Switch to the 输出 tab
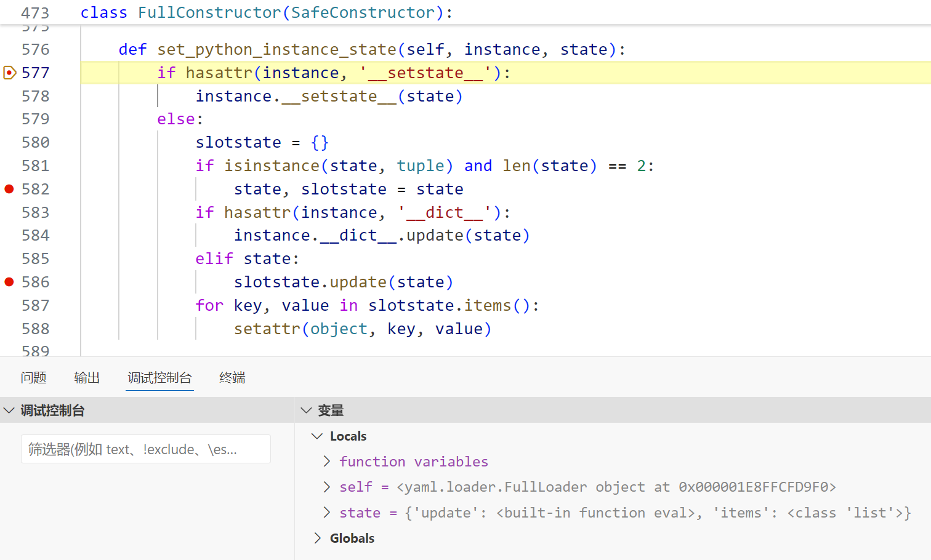931x560 pixels. [x=87, y=378]
